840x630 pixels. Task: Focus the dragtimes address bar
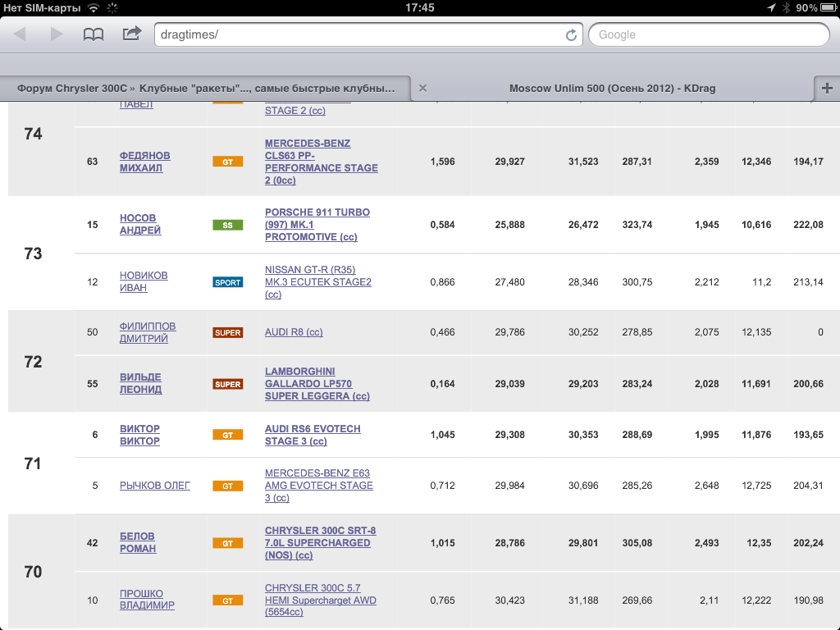[x=368, y=34]
